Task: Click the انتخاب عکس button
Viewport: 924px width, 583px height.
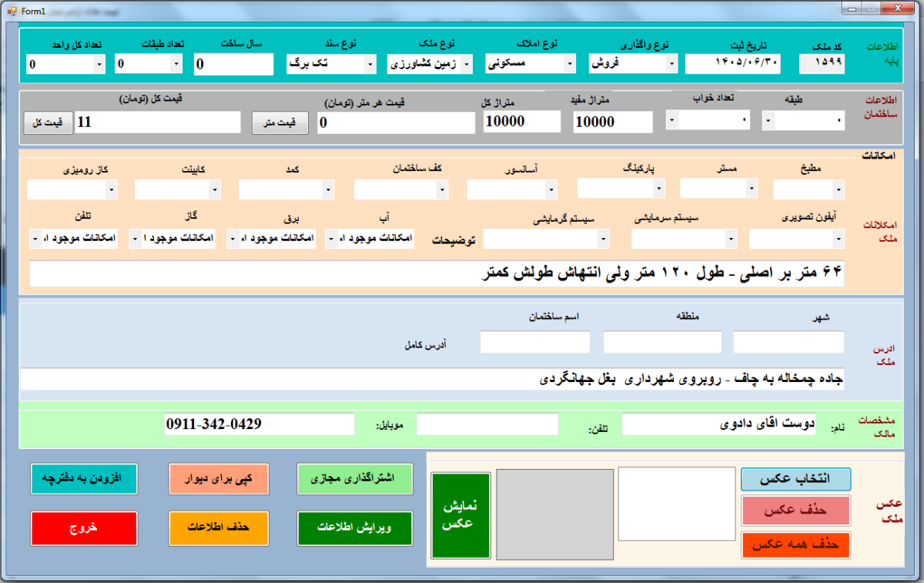Action: 795,479
